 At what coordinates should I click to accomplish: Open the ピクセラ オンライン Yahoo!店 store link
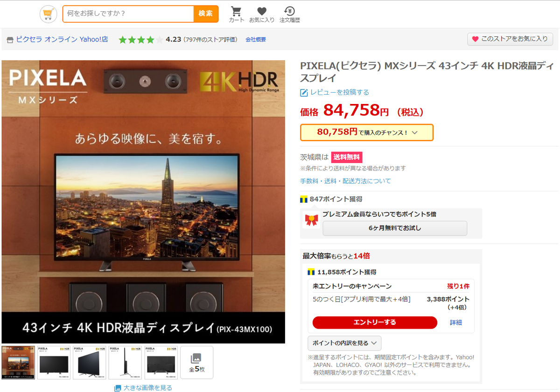(x=62, y=40)
